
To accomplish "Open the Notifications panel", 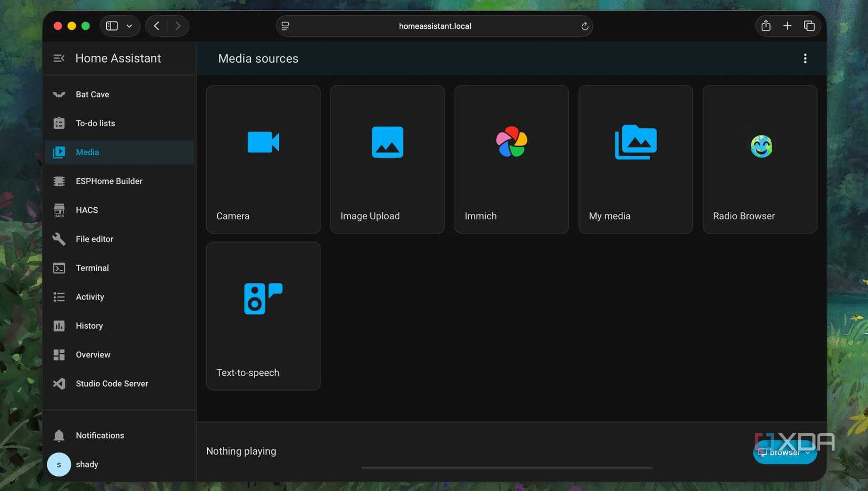I will point(99,436).
